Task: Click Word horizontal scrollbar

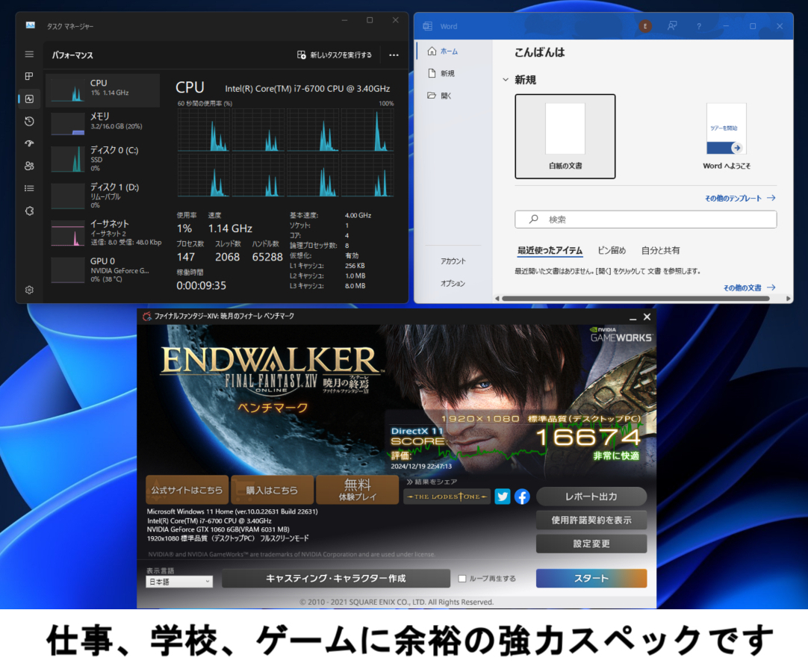Action: pyautogui.click(x=635, y=299)
